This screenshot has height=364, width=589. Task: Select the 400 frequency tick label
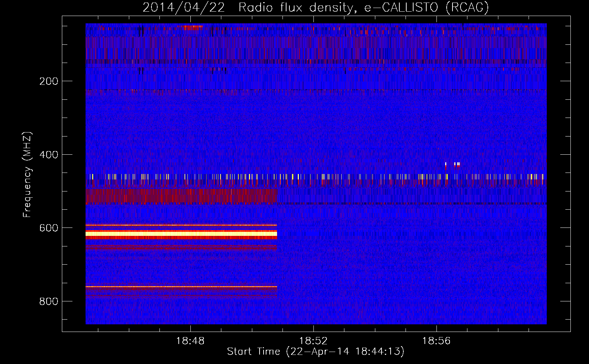pos(49,155)
